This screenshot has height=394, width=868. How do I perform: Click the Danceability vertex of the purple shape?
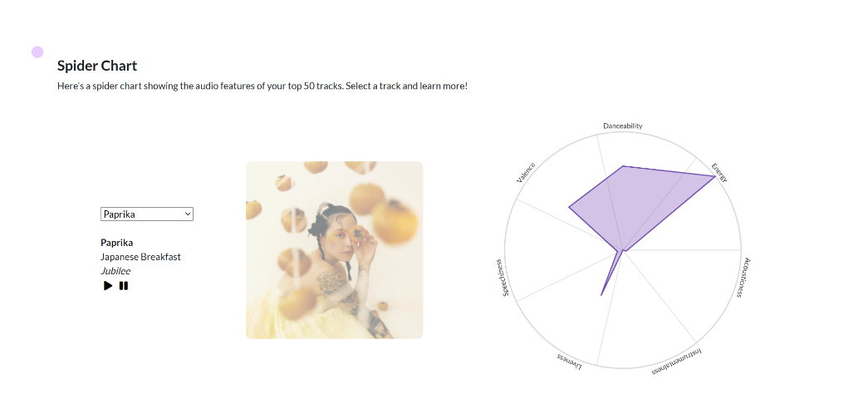coord(622,166)
